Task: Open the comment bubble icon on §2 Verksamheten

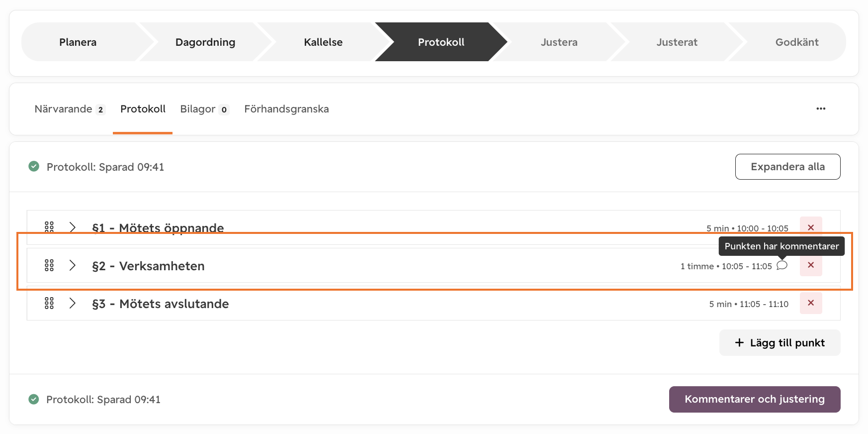Action: (x=782, y=265)
